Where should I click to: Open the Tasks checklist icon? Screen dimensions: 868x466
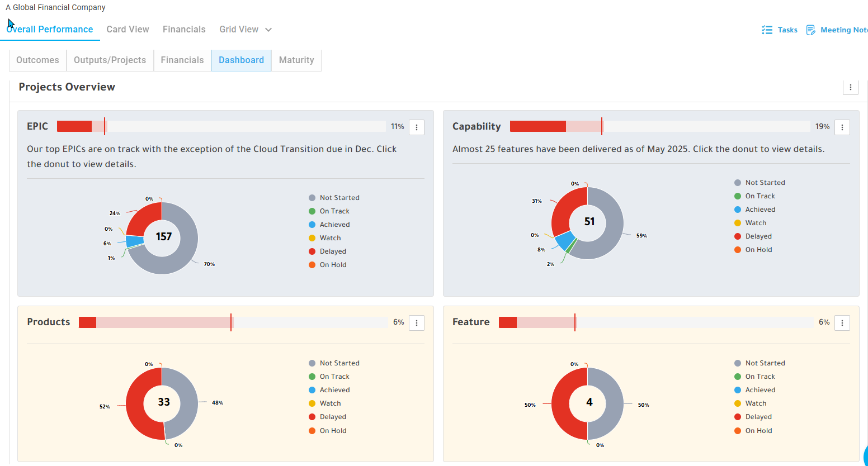click(x=767, y=30)
